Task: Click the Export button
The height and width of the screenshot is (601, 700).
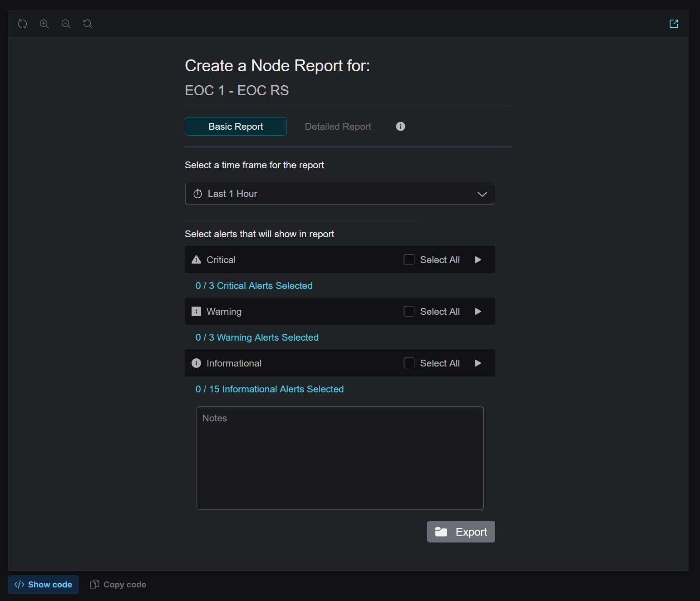Action: pos(461,532)
